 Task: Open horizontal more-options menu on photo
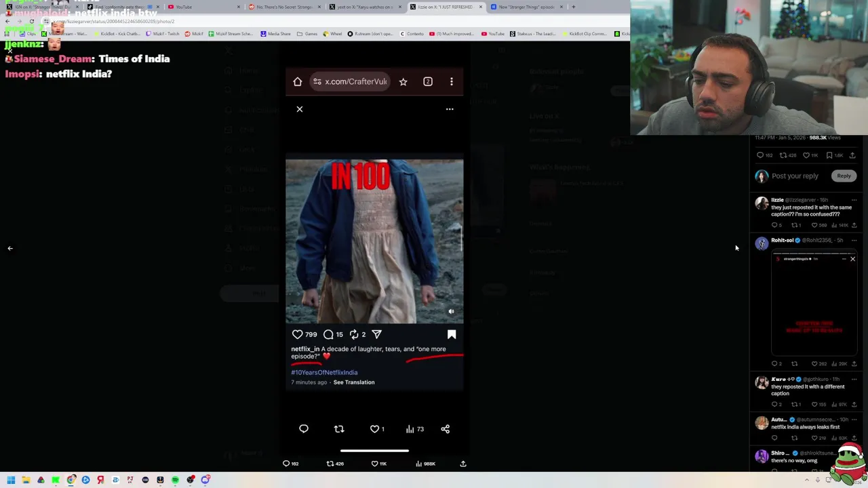click(x=450, y=109)
